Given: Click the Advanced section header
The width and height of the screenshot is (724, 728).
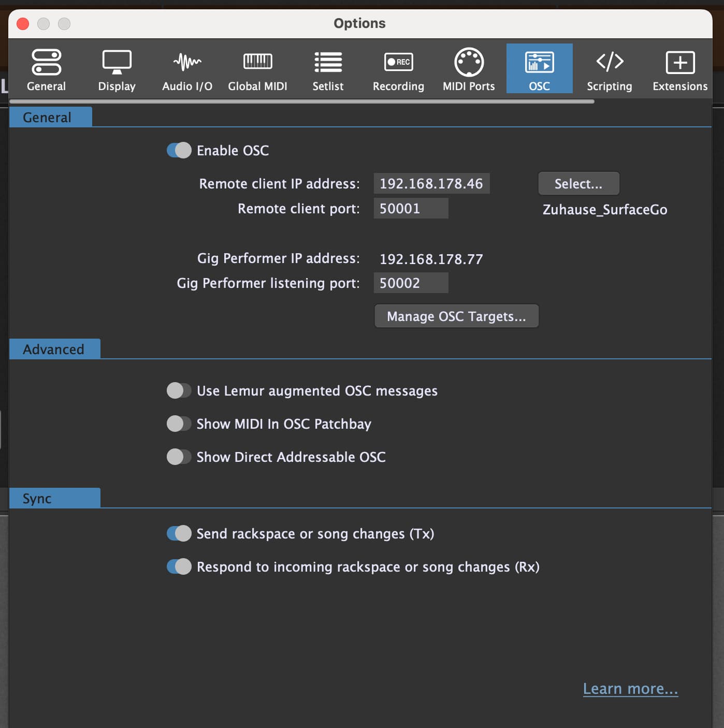Looking at the screenshot, I should [x=54, y=349].
